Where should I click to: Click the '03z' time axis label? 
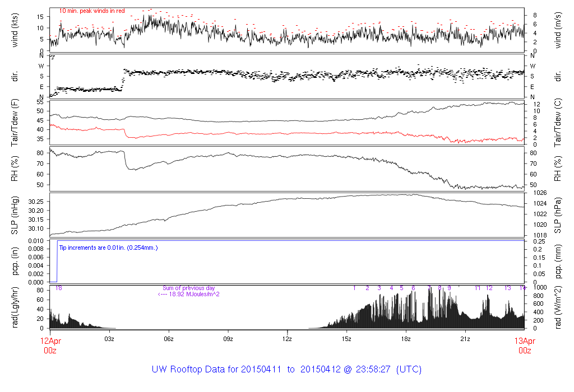tap(109, 339)
